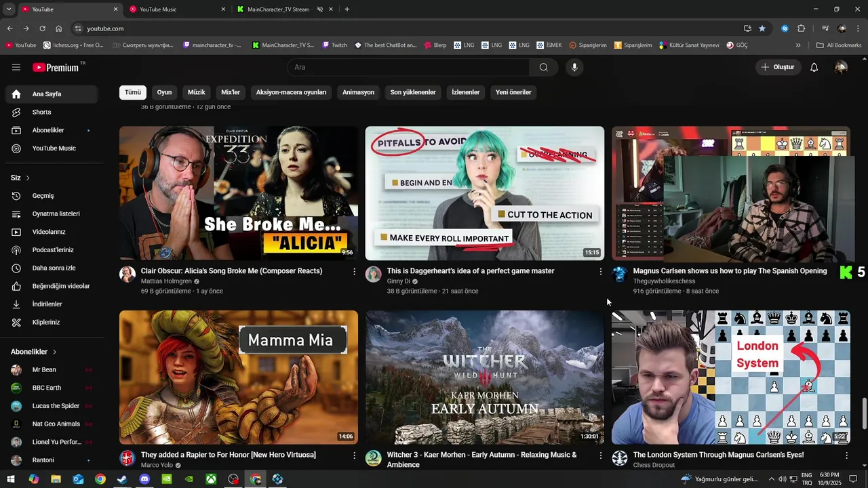Screen dimensions: 868x488
Task: Open options for For Honor Rapier video
Action: coord(354,455)
